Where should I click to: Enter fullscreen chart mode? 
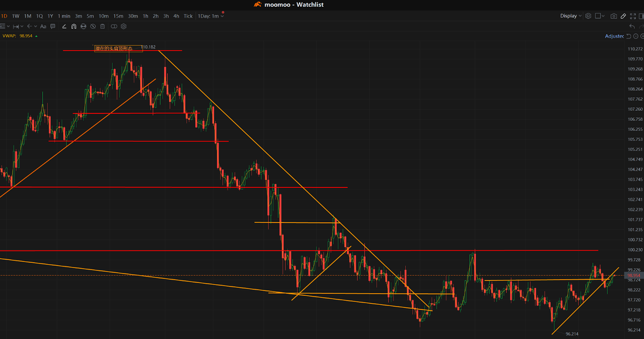point(633,16)
